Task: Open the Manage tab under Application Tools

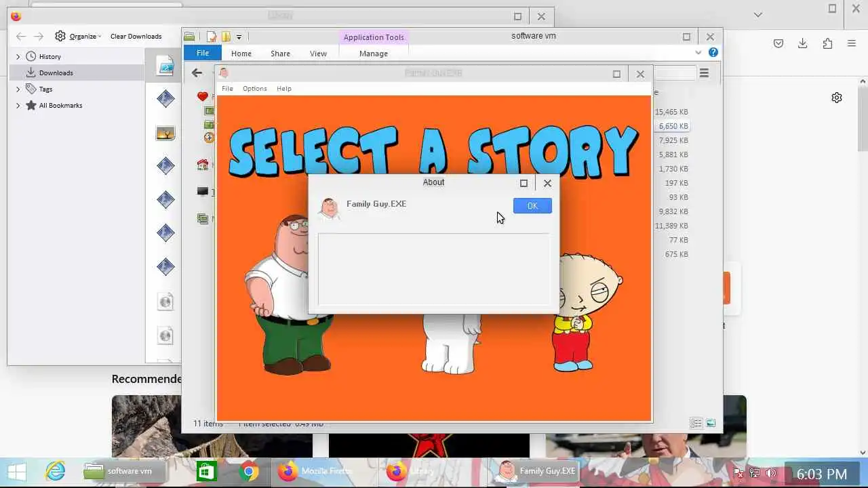Action: 374,54
